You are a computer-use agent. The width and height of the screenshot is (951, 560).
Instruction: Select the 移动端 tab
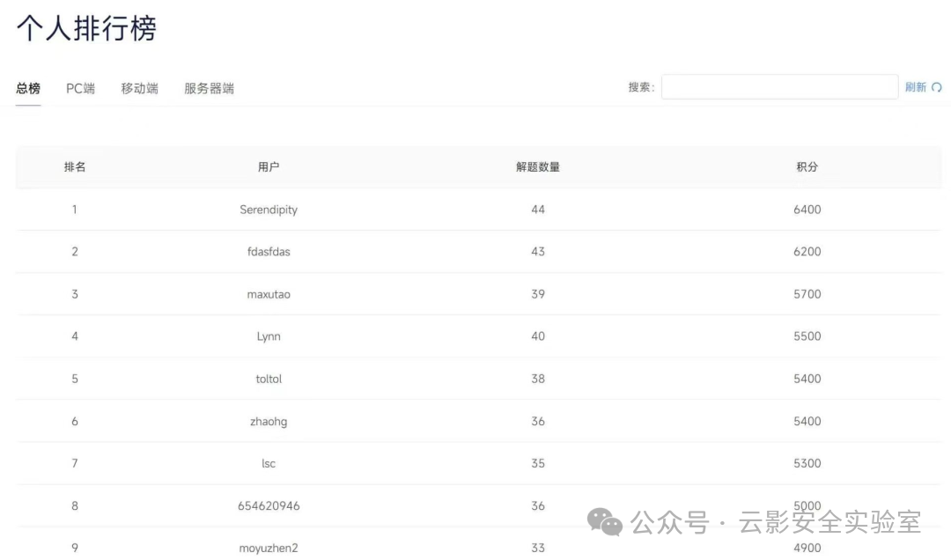[x=139, y=89]
